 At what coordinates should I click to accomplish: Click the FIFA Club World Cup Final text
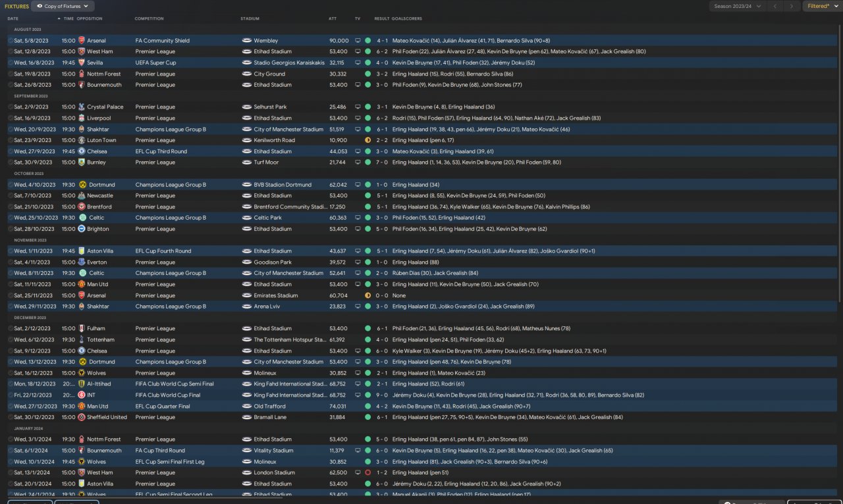(x=168, y=395)
